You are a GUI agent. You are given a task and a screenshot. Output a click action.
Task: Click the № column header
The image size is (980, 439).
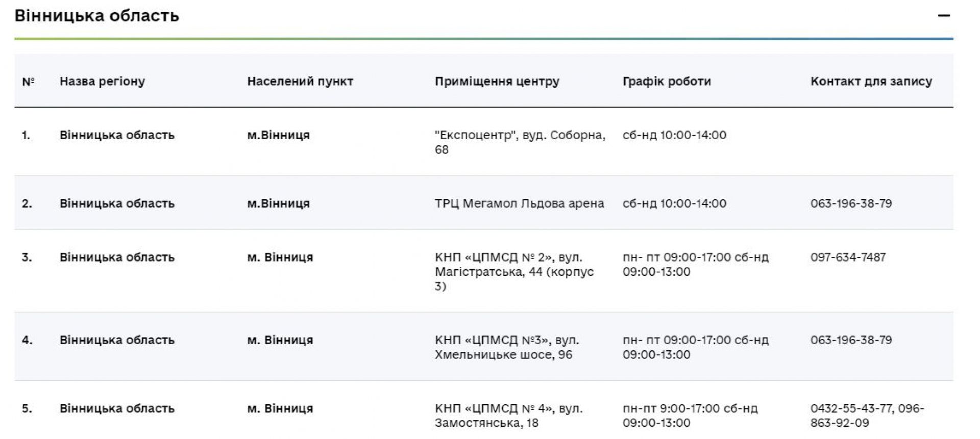(x=28, y=81)
